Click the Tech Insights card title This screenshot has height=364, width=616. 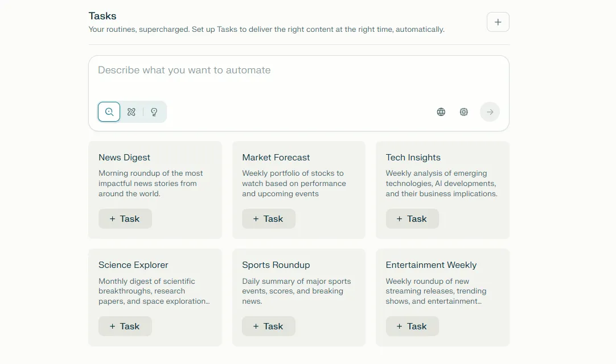tap(413, 158)
